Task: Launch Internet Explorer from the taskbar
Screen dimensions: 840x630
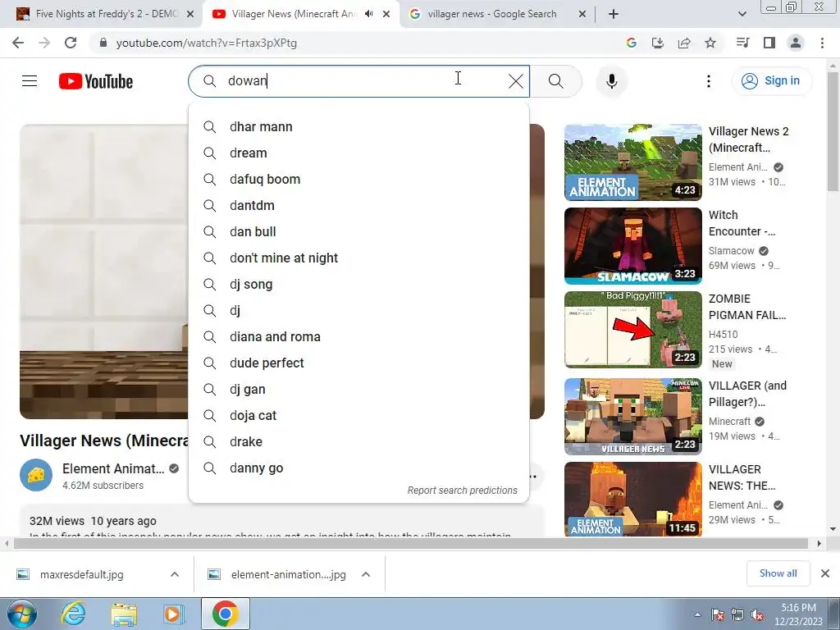Action: [73, 614]
